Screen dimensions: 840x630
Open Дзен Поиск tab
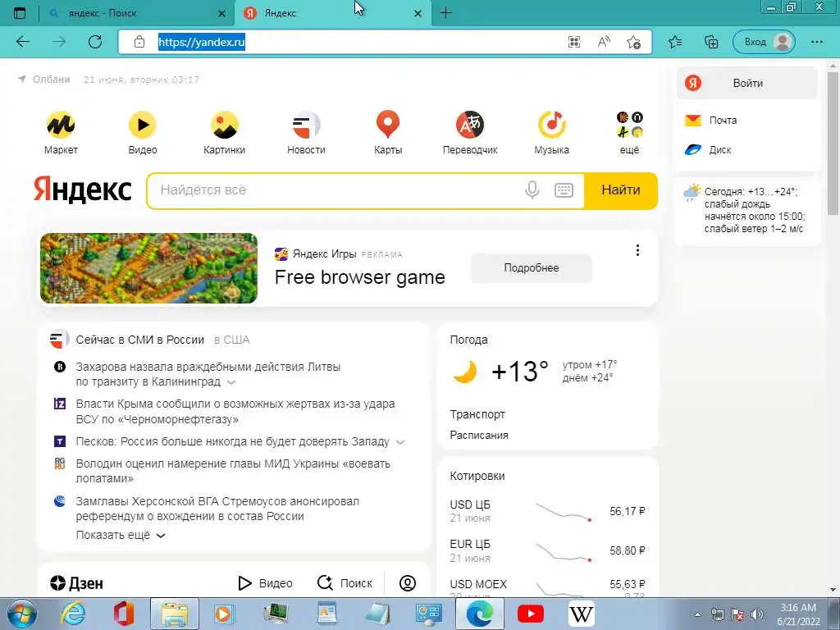coord(345,583)
